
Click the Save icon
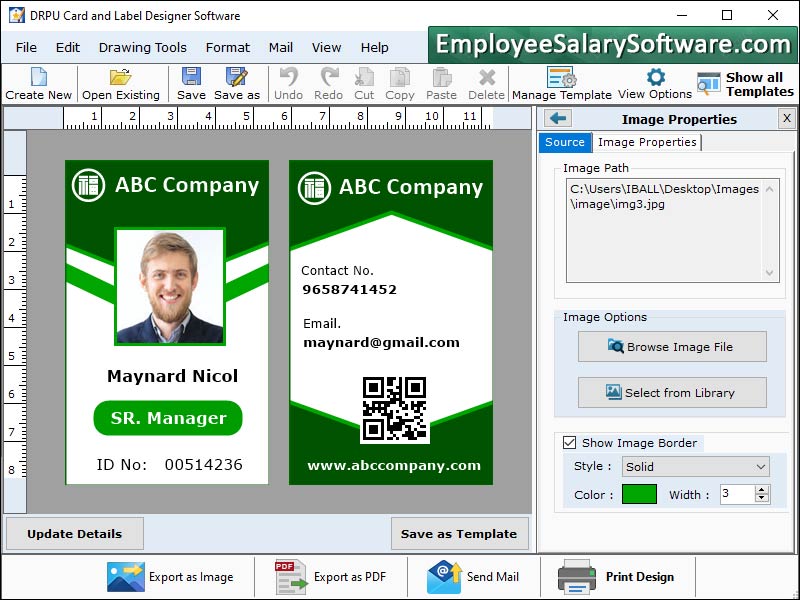click(190, 83)
